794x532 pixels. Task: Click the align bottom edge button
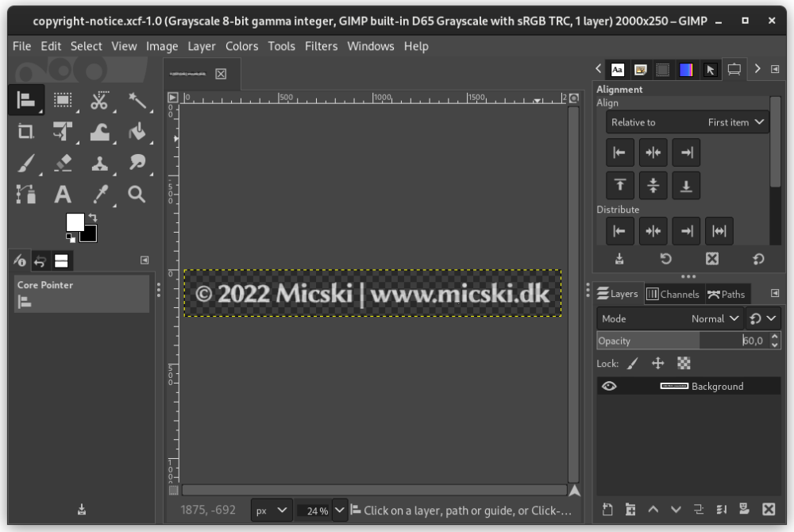pos(685,185)
